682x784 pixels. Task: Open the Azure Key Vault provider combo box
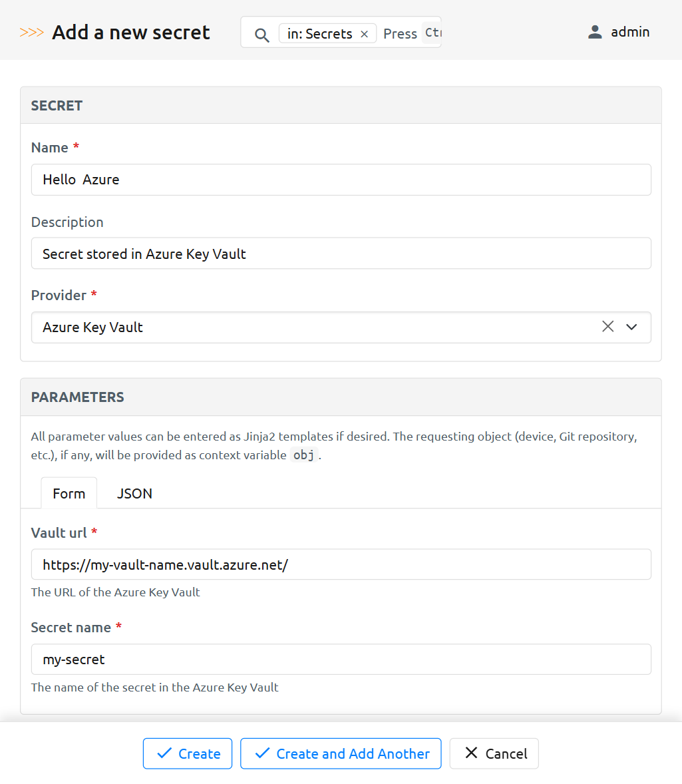click(313, 327)
